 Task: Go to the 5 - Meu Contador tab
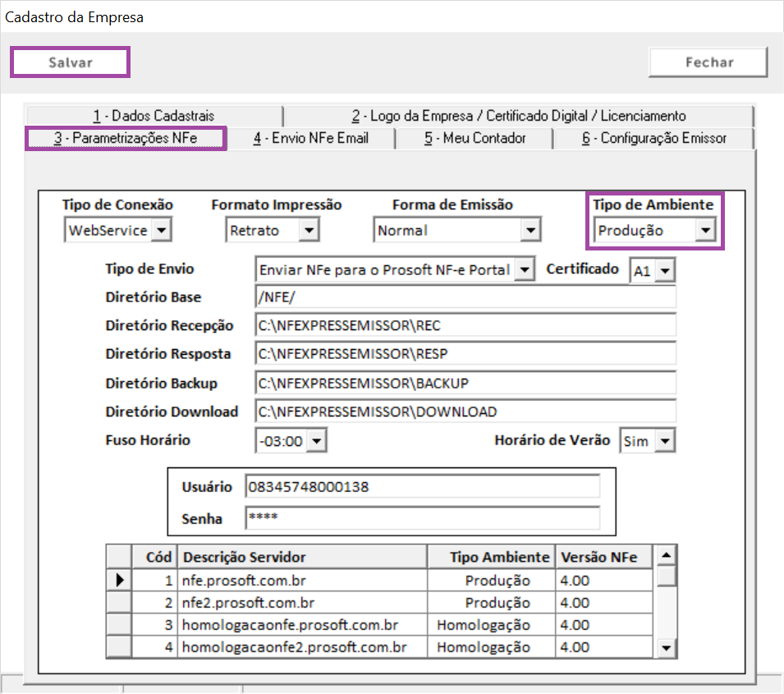[475, 138]
